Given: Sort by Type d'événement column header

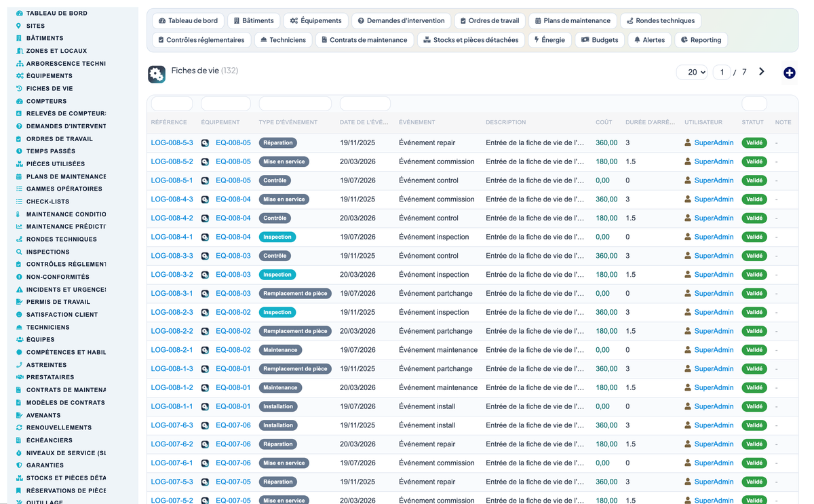Looking at the screenshot, I should pyautogui.click(x=288, y=123).
